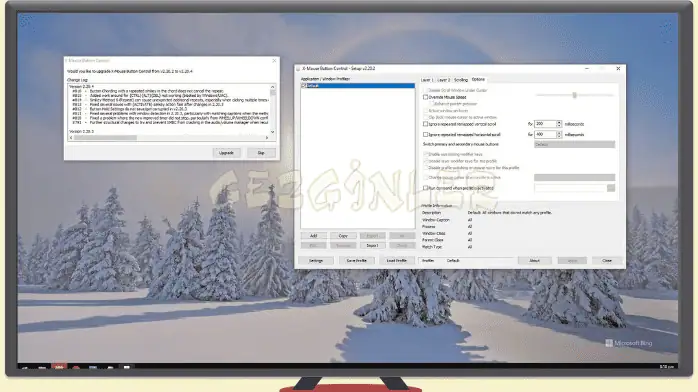This screenshot has height=392, width=698.
Task: Click the Copy profile button
Action: (343, 236)
